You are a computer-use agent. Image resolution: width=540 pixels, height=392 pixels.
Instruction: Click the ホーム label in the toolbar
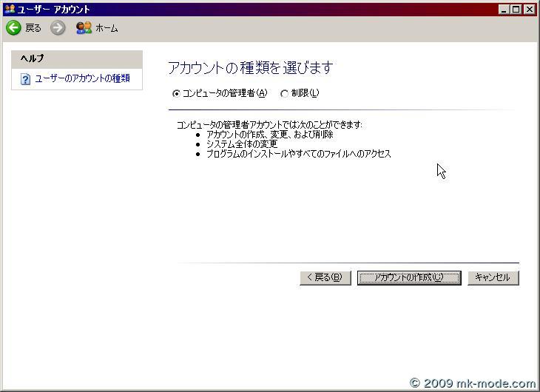coord(107,28)
